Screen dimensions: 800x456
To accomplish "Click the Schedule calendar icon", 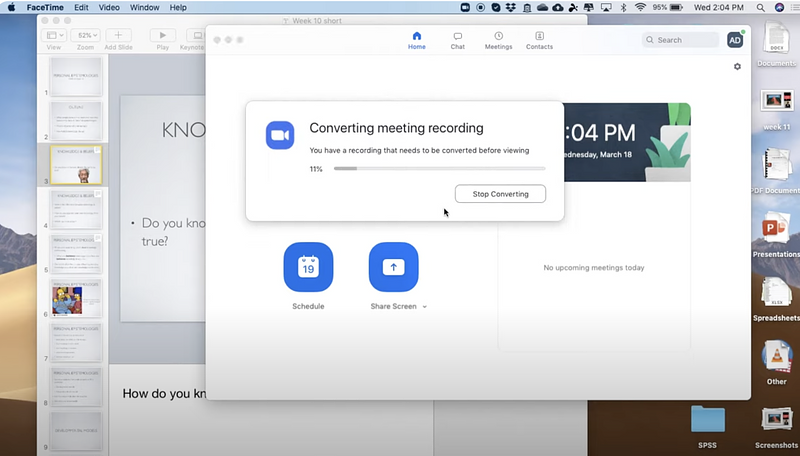I will [308, 267].
